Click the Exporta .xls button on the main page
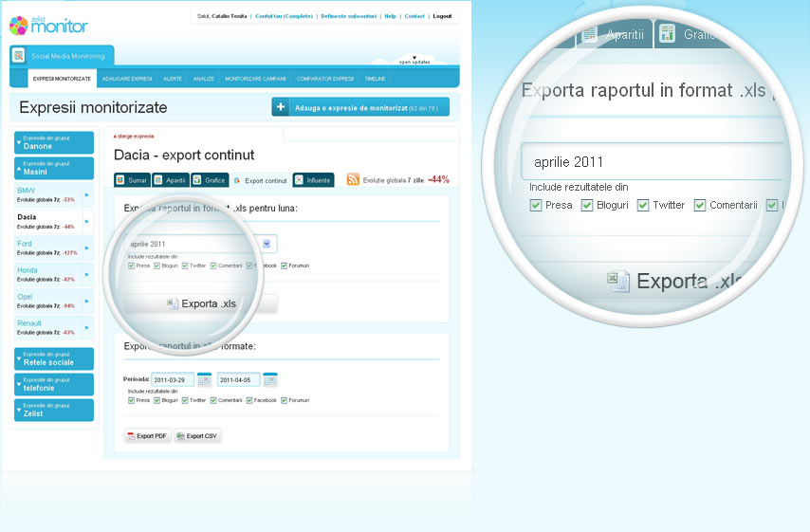Viewport: 810px width, 532px height. pos(201,303)
